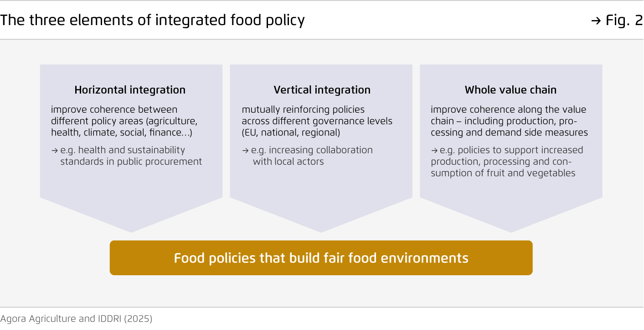This screenshot has height=330, width=644.
Task: Click the figure title about integrated food policy
Action: tap(152, 21)
